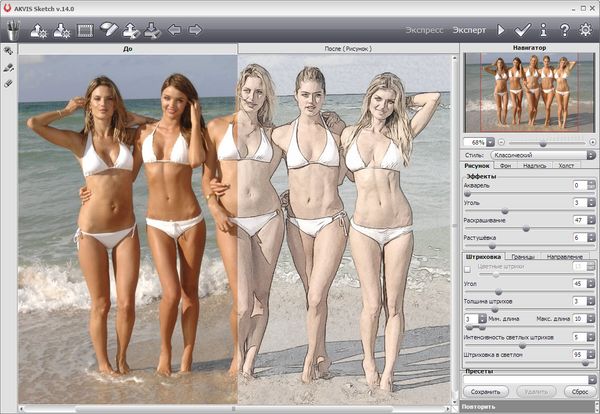This screenshot has width=600, height=414.
Task: Enable the Цветные штрихи checkbox
Action: (468, 269)
